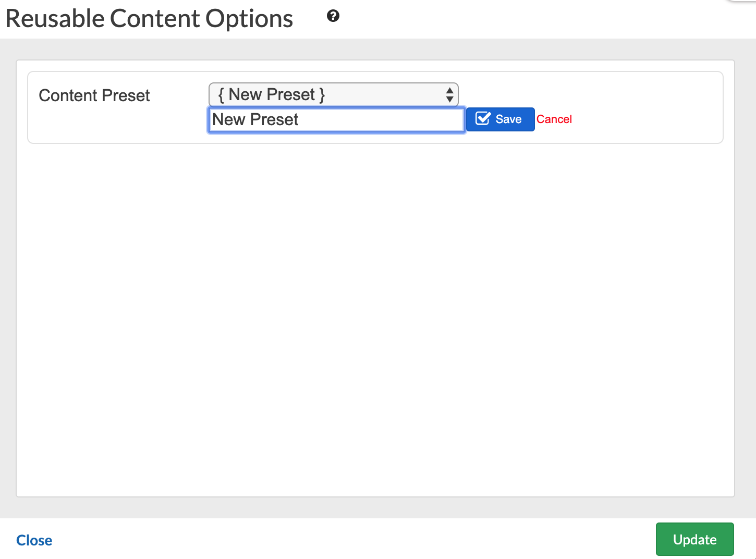
Task: Click the New Preset name input field
Action: coord(336,120)
